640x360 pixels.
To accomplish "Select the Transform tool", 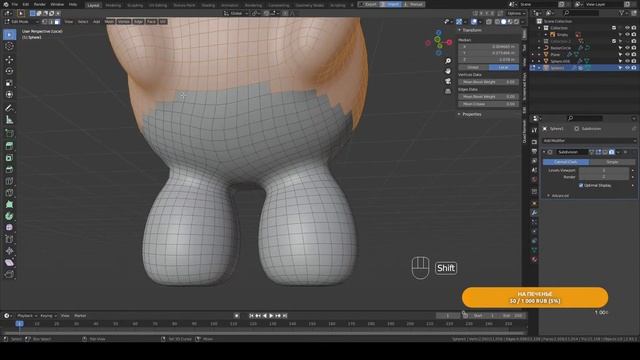I will pyautogui.click(x=9, y=95).
